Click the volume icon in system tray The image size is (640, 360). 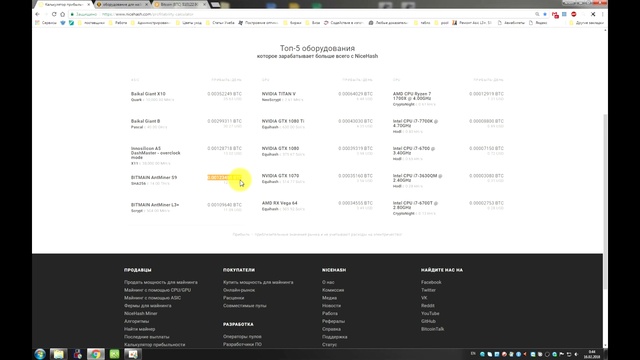pos(576,354)
